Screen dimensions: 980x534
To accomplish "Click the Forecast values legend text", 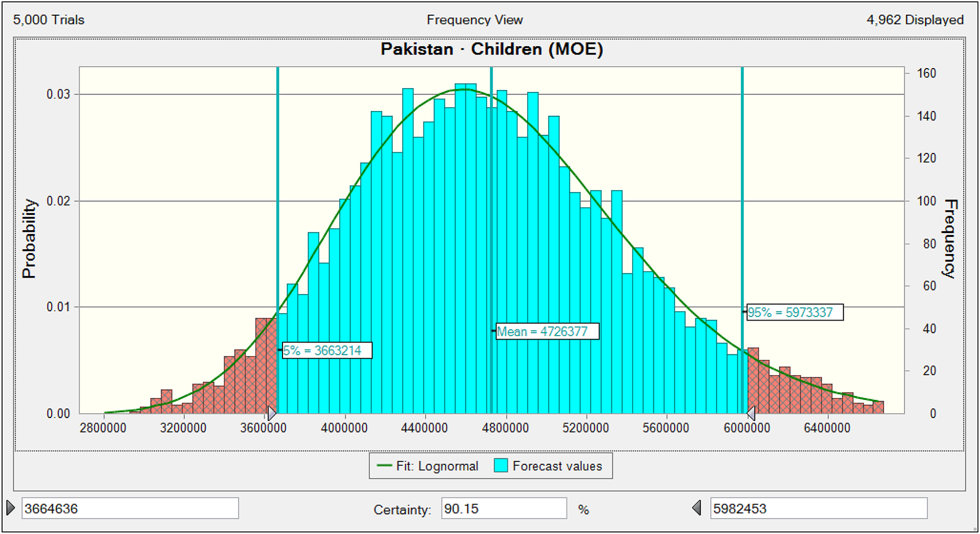I will [557, 467].
